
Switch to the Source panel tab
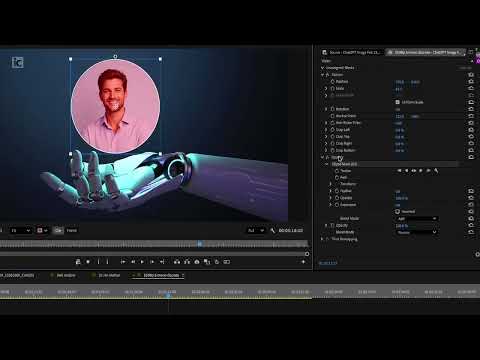351,52
